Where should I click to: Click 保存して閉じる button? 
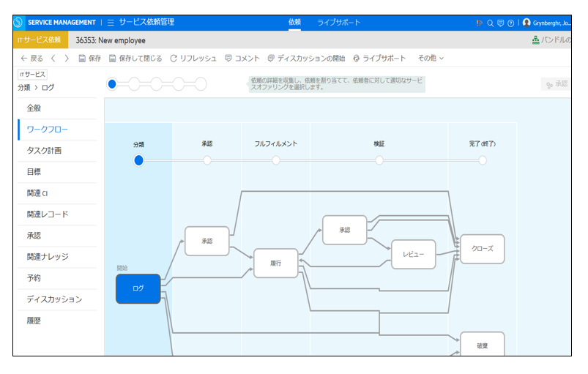click(x=135, y=58)
